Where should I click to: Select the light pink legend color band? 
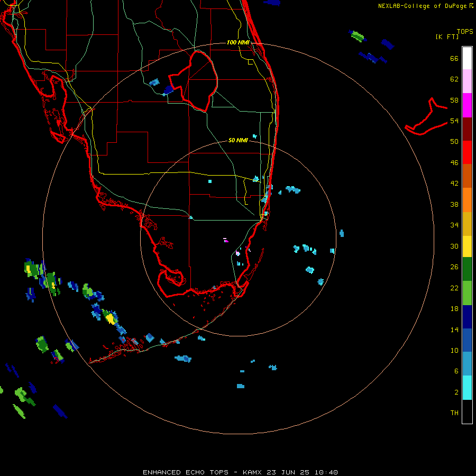tap(467, 81)
